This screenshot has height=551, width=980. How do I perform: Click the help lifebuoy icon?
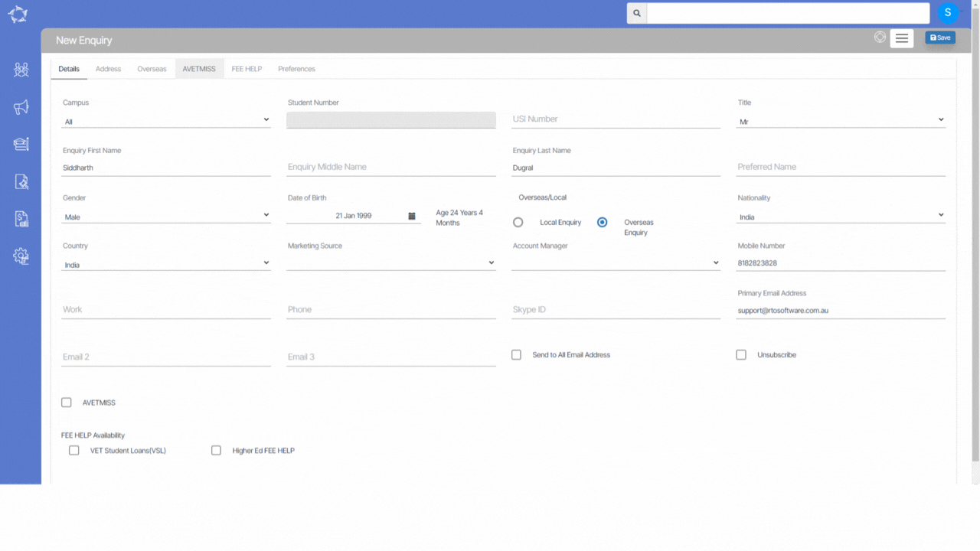[880, 37]
